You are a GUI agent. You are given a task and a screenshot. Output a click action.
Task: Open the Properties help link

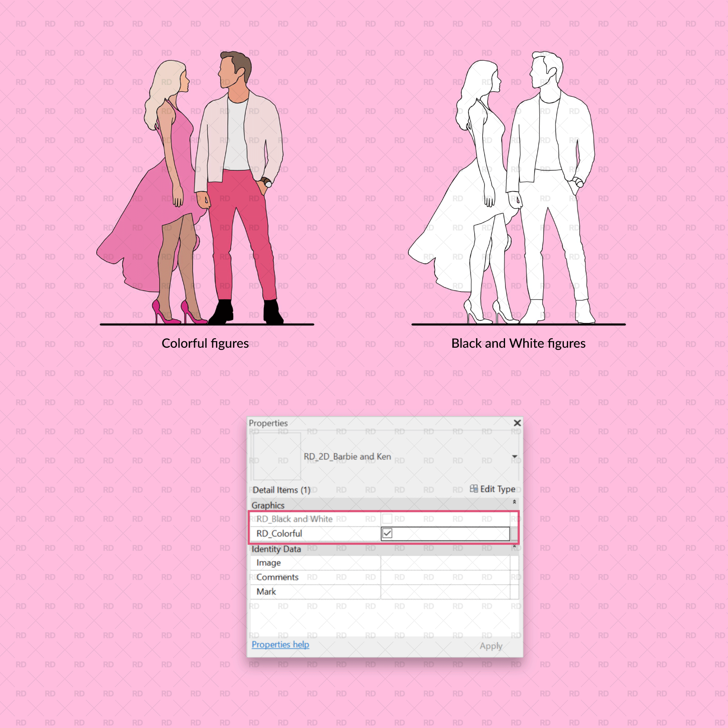(x=280, y=645)
